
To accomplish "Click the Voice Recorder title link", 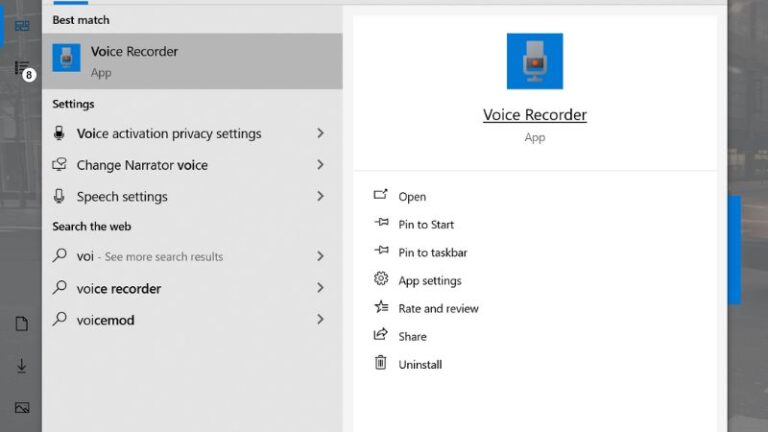I will coord(534,115).
